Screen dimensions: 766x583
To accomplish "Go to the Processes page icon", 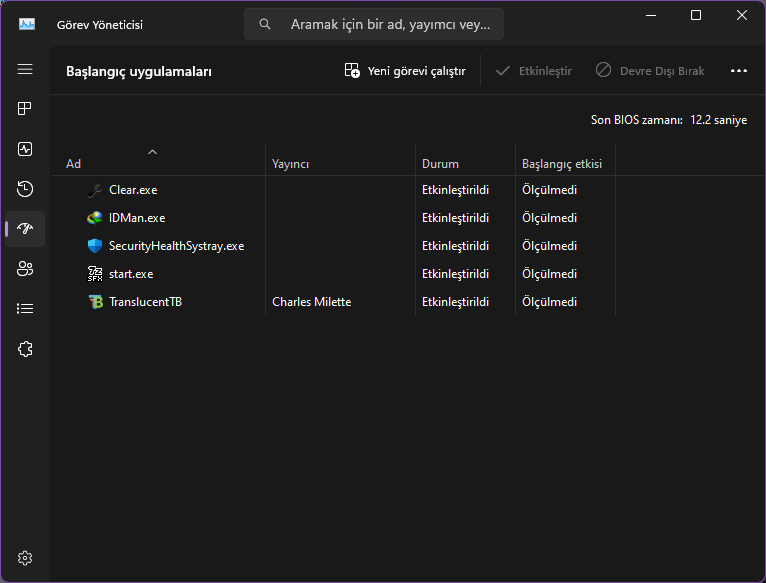I will [x=25, y=108].
